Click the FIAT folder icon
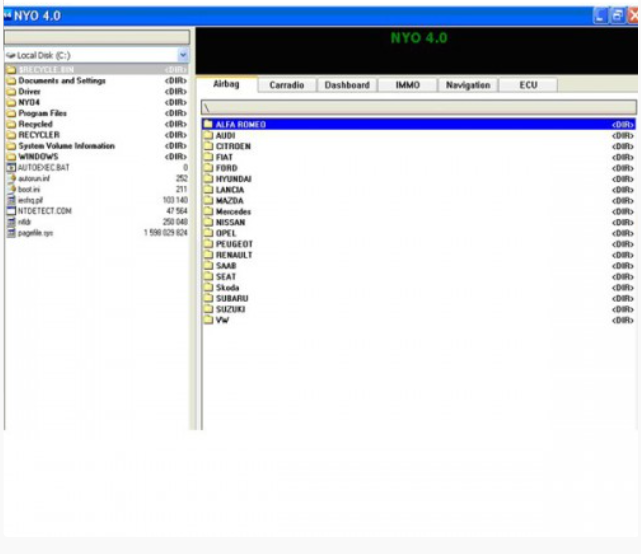641x554 pixels. [208, 157]
